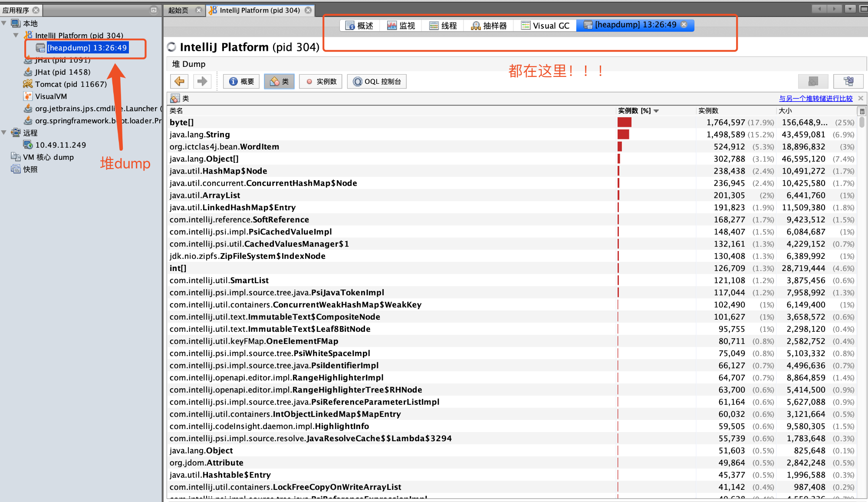868x502 pixels.
Task: Minimize the 应用程序 panel with its square icon
Action: click(154, 10)
